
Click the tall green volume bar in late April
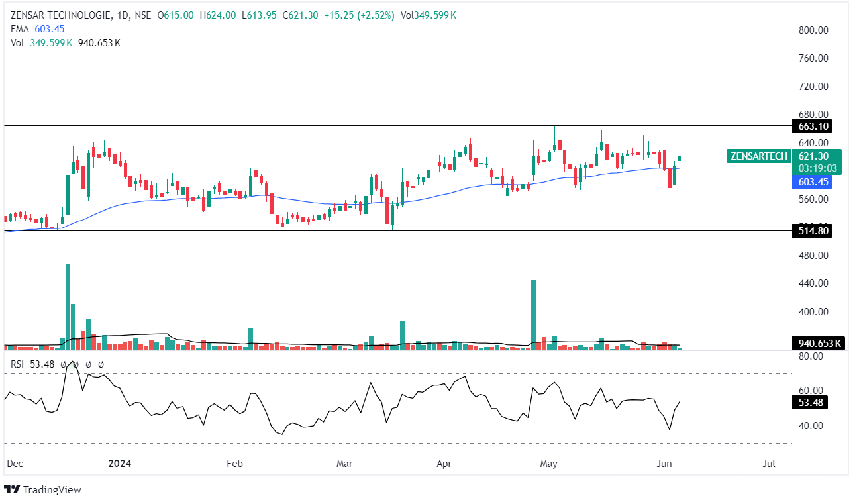533,313
